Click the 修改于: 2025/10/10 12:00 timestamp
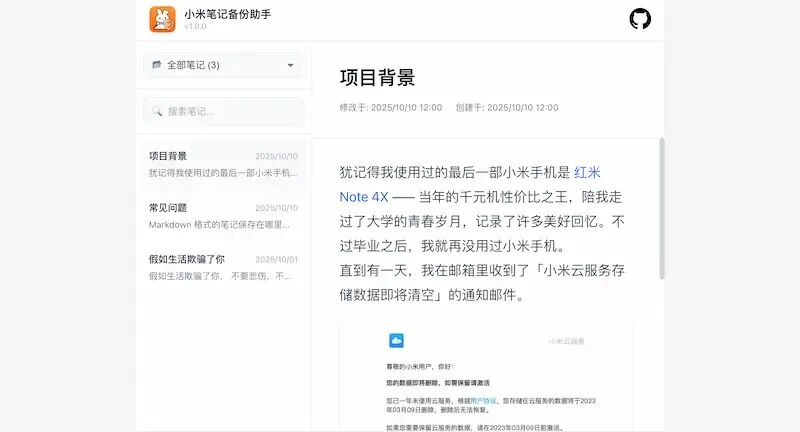The width and height of the screenshot is (800, 432). tap(391, 108)
